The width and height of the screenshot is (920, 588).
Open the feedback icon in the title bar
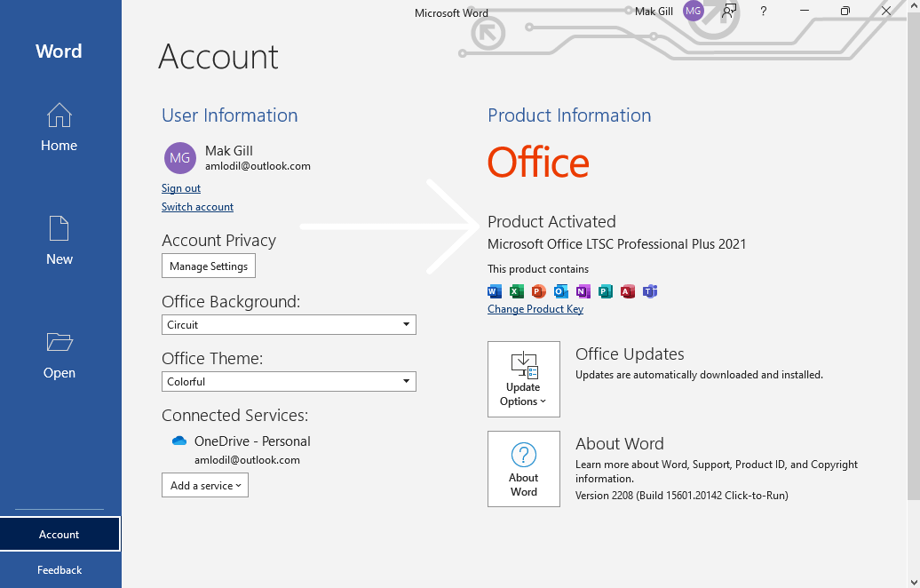point(729,11)
